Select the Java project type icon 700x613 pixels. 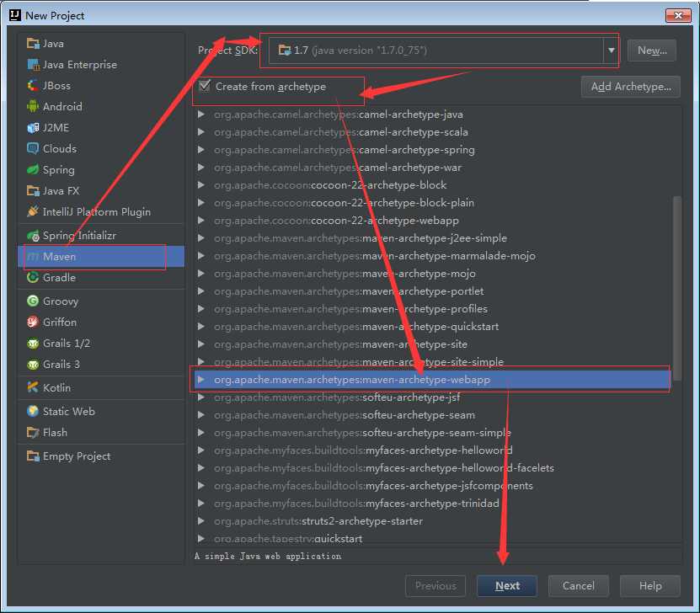(33, 43)
